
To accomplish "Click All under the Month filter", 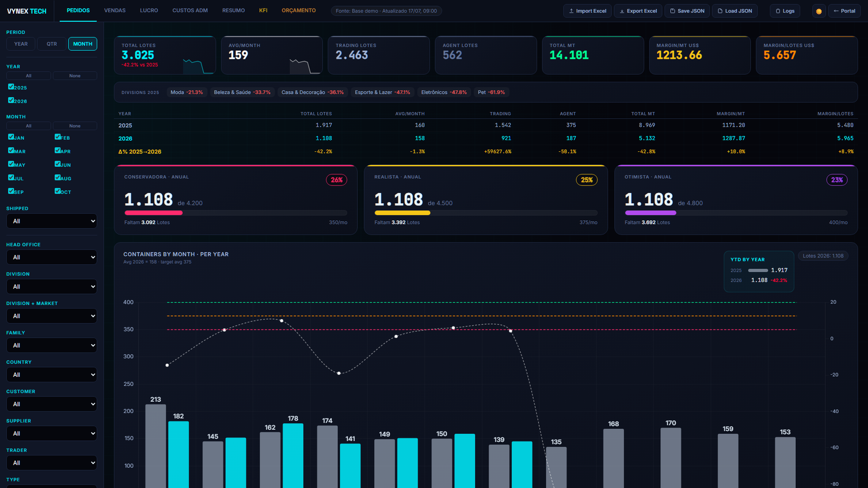I will tap(29, 126).
